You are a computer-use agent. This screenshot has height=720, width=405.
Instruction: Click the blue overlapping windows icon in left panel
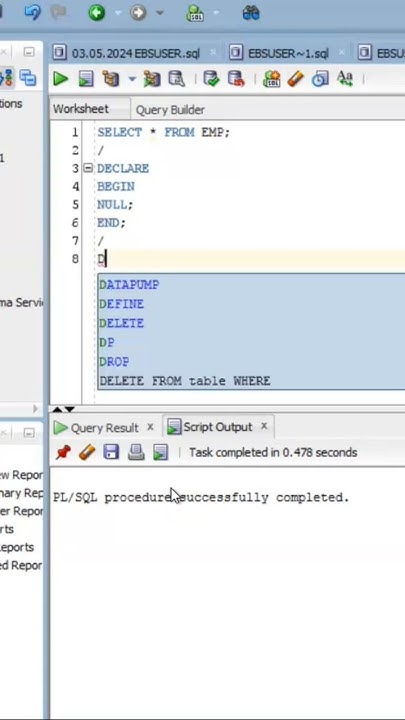coord(28,78)
